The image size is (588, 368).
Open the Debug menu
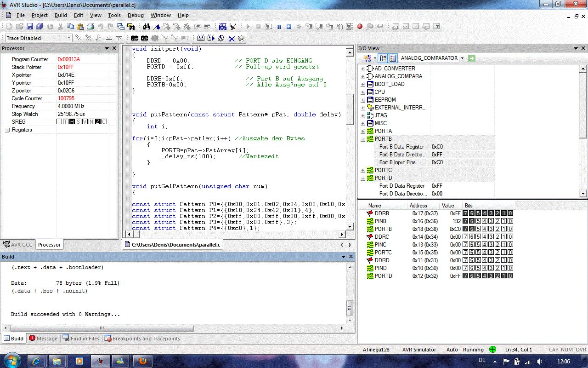coord(136,15)
